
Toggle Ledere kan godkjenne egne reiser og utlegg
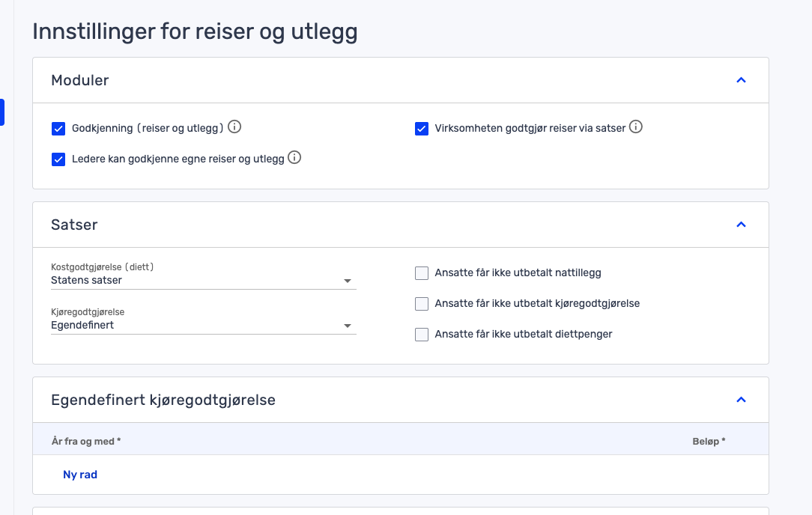58,159
